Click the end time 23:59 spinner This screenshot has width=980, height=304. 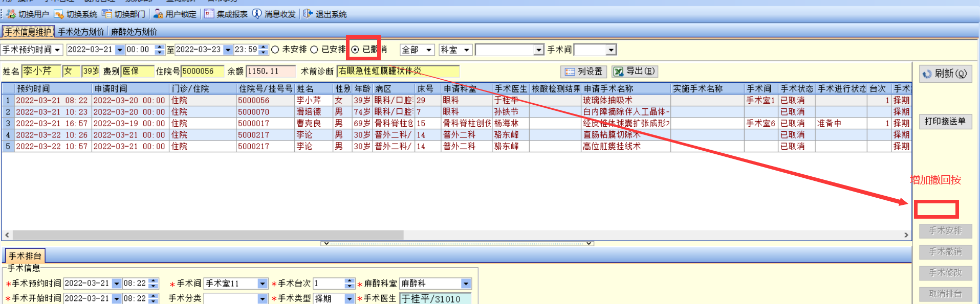coord(264,50)
